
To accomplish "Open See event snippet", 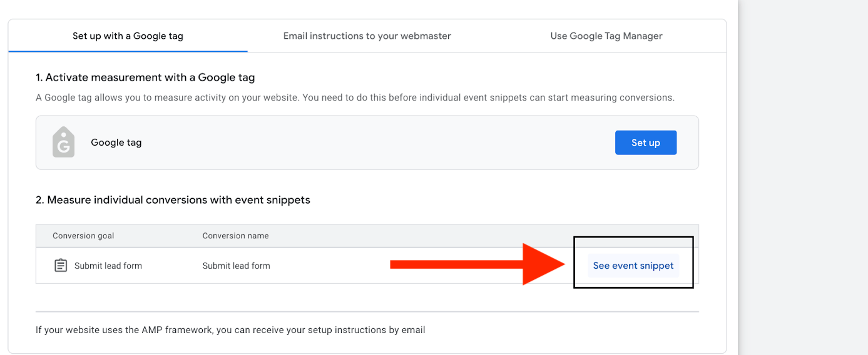I will coord(633,266).
